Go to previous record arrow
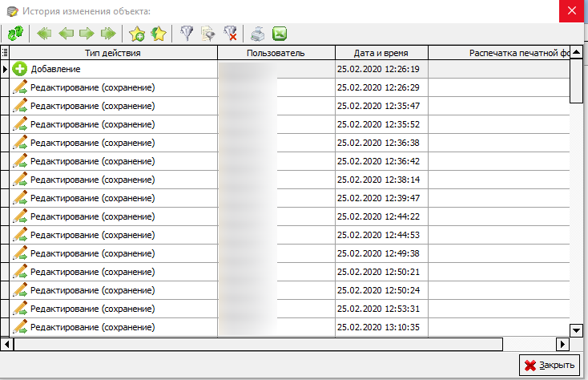This screenshot has width=588, height=380. [66, 34]
